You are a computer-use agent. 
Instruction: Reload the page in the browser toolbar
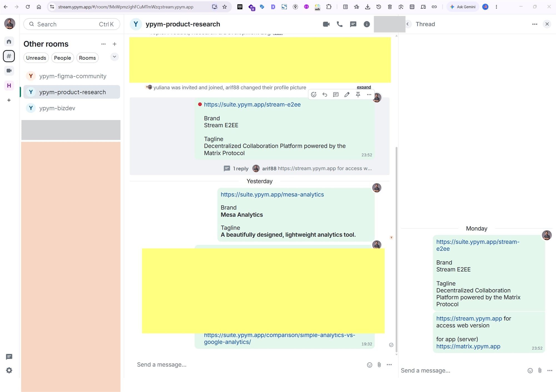tap(28, 7)
